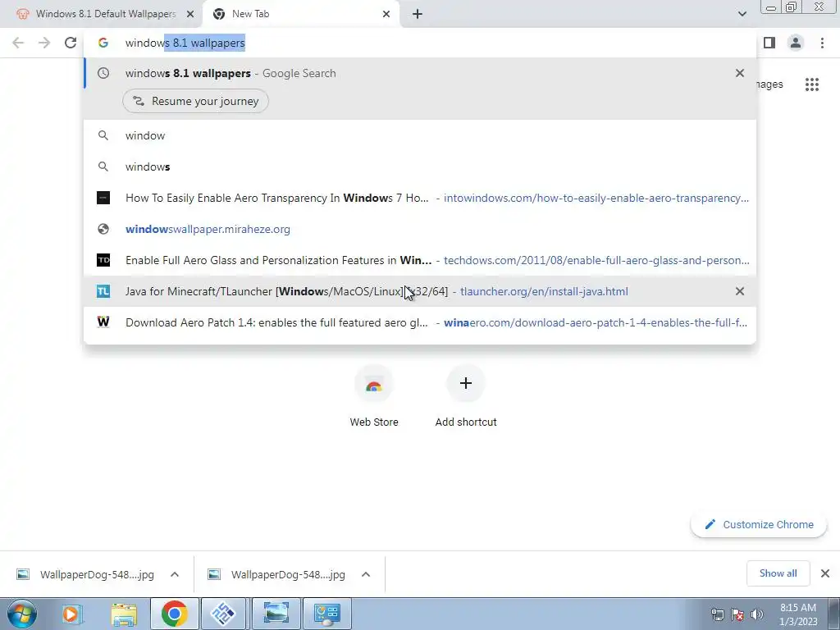Image resolution: width=840 pixels, height=630 pixels.
Task: Click the Google icon in the omnibox
Action: pyautogui.click(x=103, y=43)
